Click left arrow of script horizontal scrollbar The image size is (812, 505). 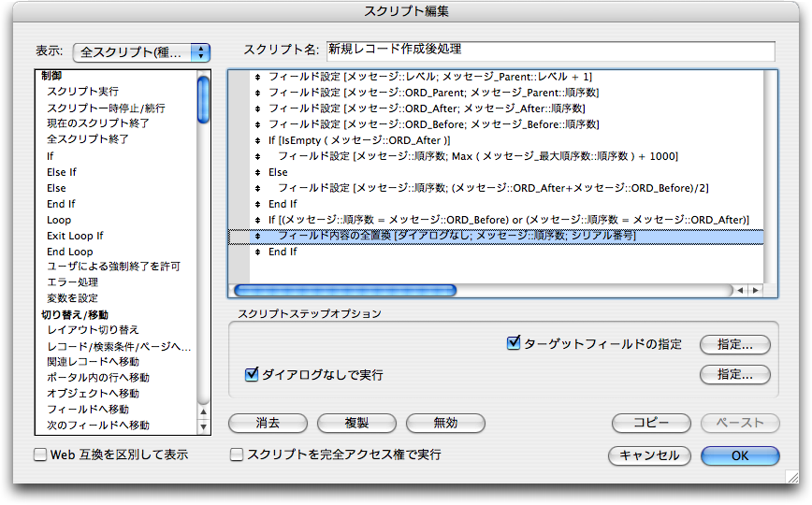[x=741, y=291]
